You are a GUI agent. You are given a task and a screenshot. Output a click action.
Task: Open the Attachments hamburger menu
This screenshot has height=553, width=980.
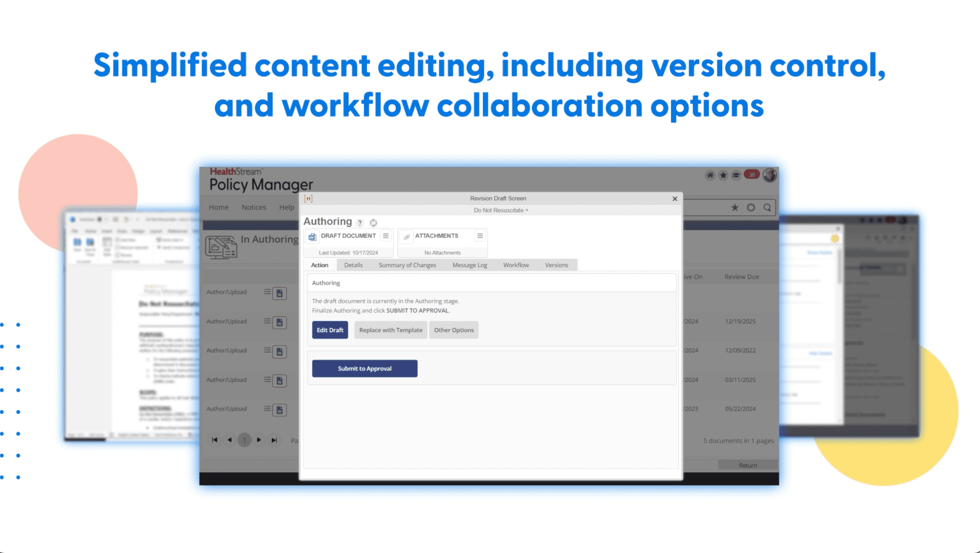(x=480, y=236)
